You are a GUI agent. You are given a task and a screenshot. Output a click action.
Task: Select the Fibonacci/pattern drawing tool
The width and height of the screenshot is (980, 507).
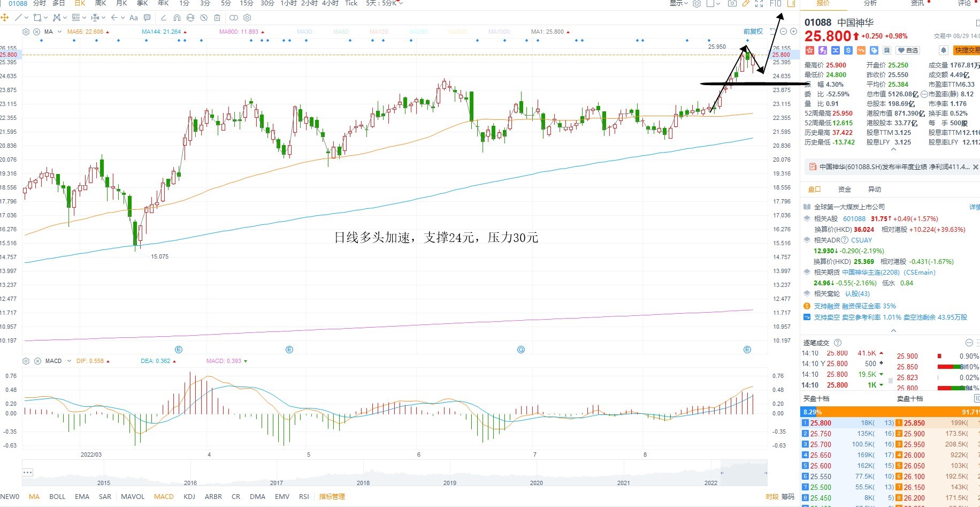click(57, 18)
